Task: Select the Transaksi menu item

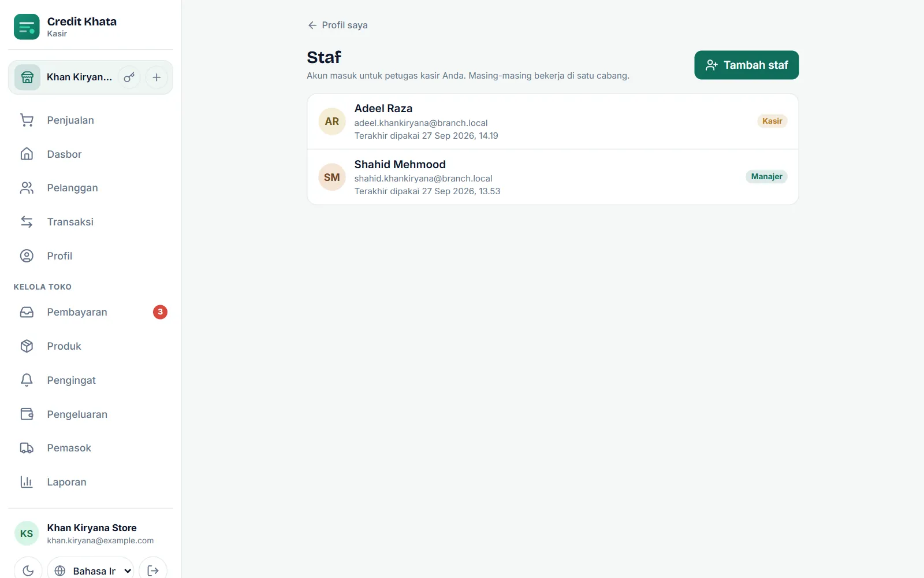Action: pyautogui.click(x=91, y=222)
